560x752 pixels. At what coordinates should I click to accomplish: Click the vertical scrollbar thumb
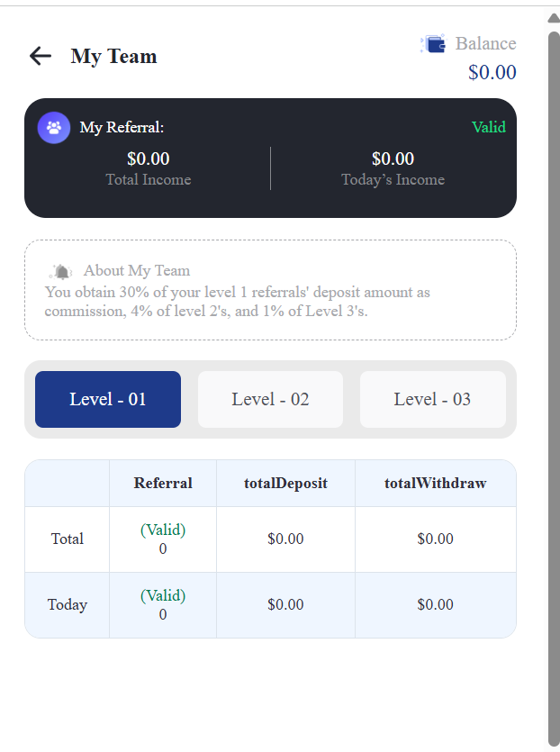(553, 378)
